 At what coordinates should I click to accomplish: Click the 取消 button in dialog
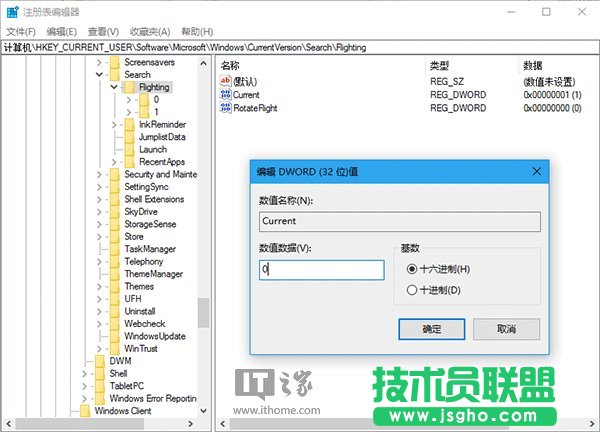point(507,328)
